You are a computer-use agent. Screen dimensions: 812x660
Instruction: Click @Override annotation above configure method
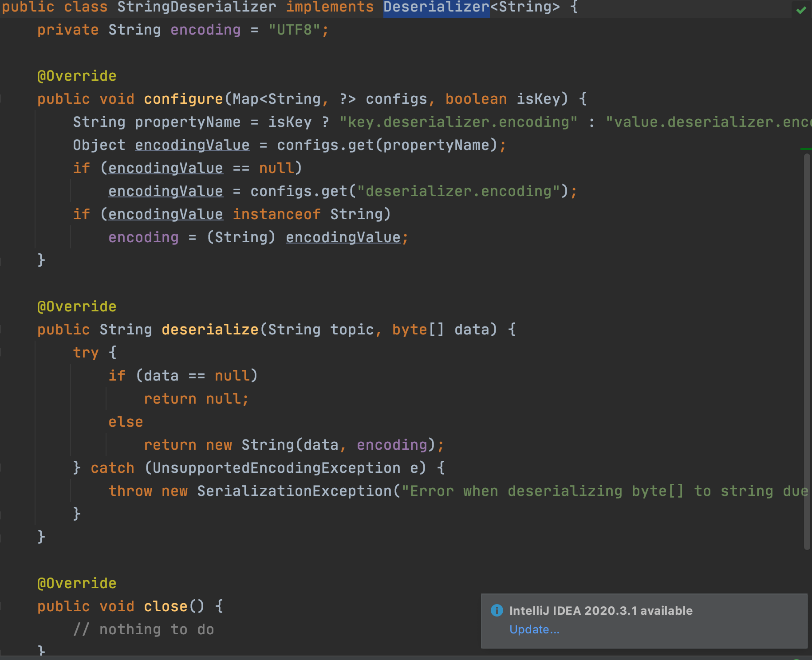[77, 76]
